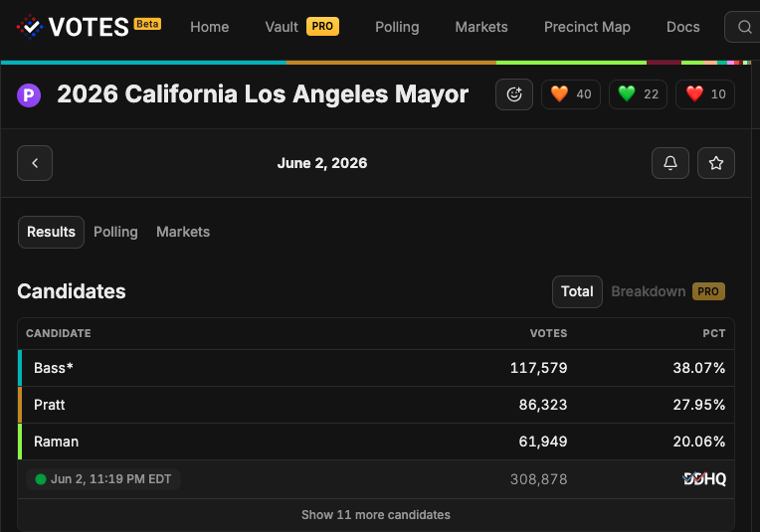The width and height of the screenshot is (760, 532).
Task: Click the 20.06% percentage
Action: pos(699,442)
